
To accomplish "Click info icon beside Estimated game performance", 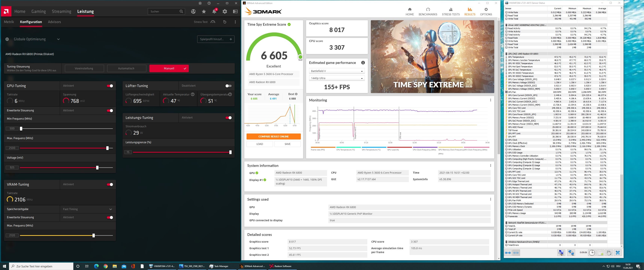I will [363, 63].
